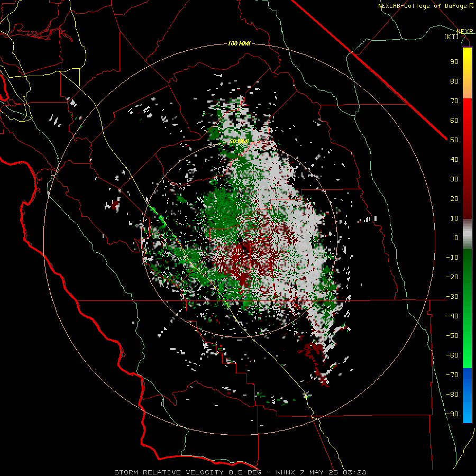This screenshot has width=476, height=476.
Task: Click the 50 NMI range ring label
Action: [x=239, y=141]
